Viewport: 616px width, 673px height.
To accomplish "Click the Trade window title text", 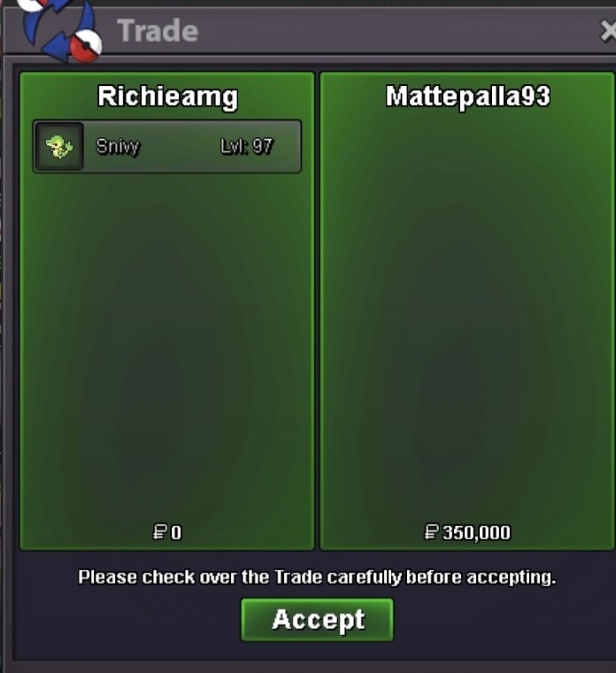I will [x=158, y=31].
